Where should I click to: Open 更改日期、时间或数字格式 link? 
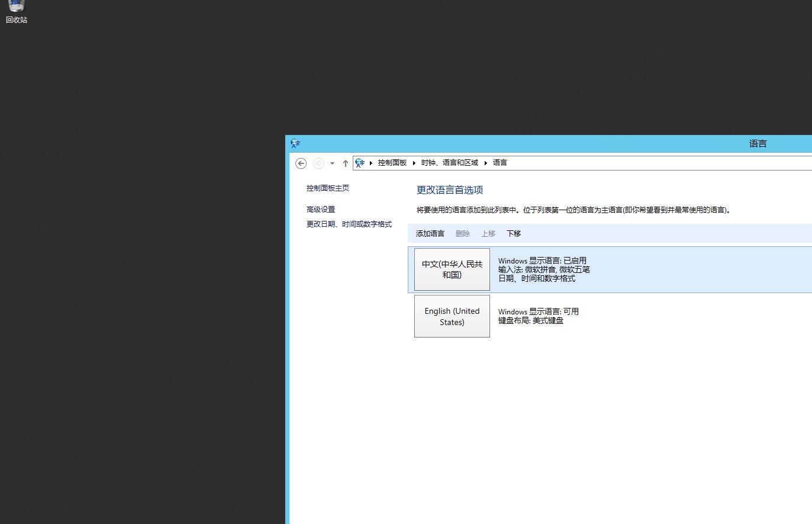349,224
